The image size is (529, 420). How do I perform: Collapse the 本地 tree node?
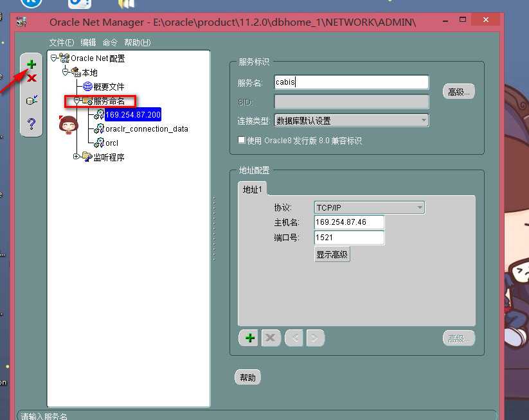tap(66, 72)
